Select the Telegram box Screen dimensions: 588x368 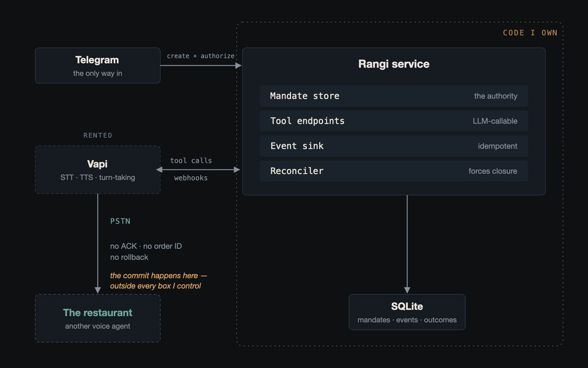click(x=98, y=66)
